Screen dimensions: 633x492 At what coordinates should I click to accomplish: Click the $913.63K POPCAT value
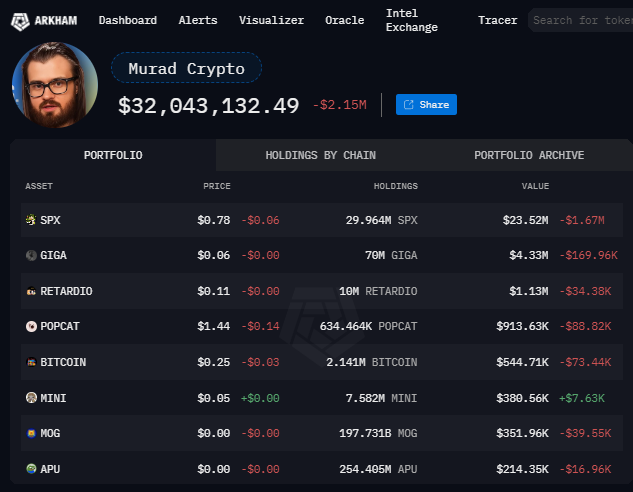522,326
